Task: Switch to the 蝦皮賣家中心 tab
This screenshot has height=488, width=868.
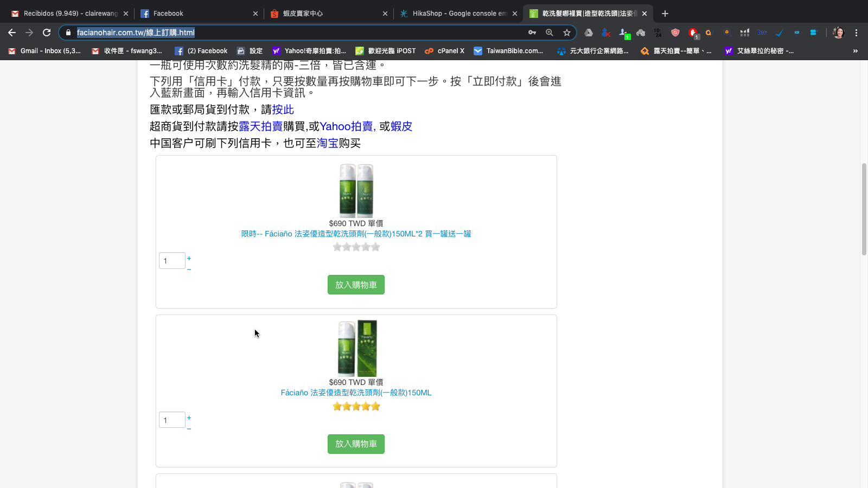Action: pyautogui.click(x=329, y=14)
